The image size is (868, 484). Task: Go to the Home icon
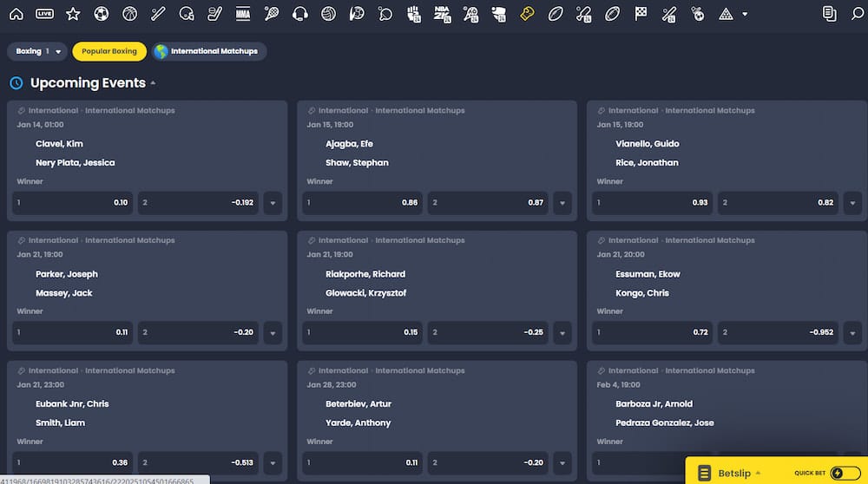coord(16,14)
